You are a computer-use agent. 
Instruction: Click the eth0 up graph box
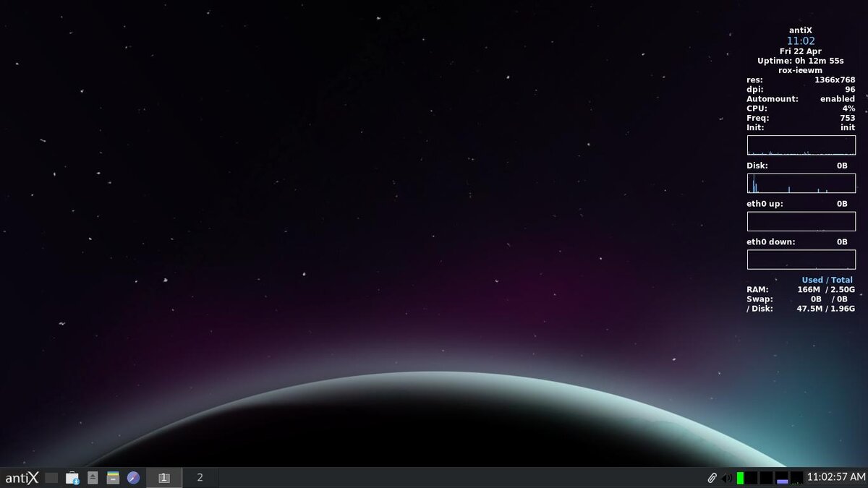pyautogui.click(x=801, y=221)
